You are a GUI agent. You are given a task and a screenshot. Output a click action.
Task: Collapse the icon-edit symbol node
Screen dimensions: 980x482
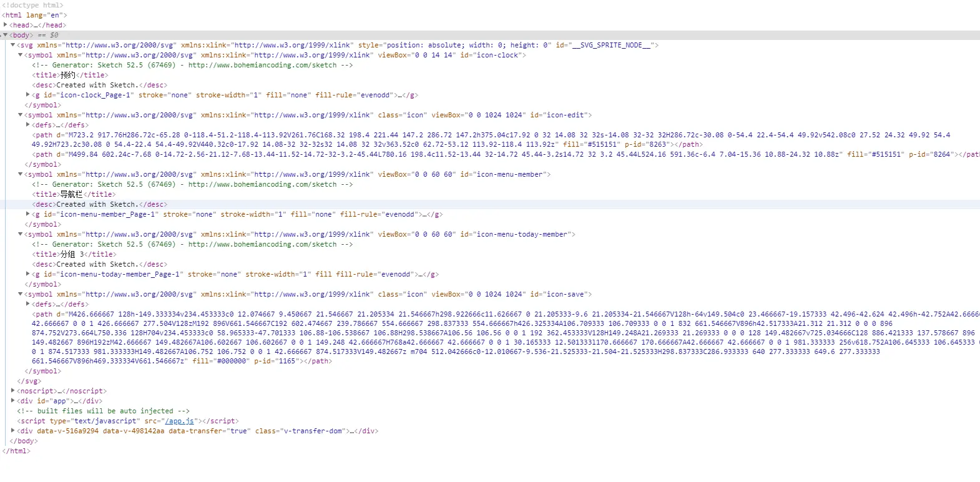click(x=21, y=115)
